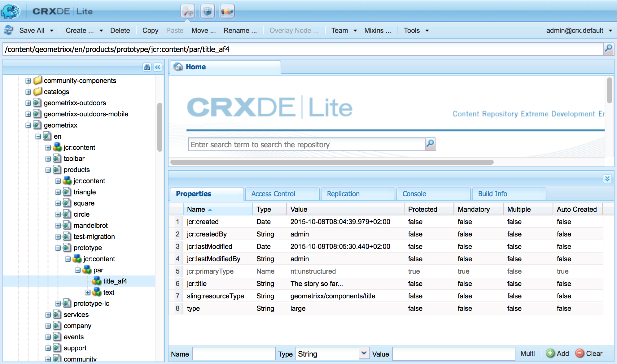Click the wrench-and-screwdriver tools icon in header

188,12
